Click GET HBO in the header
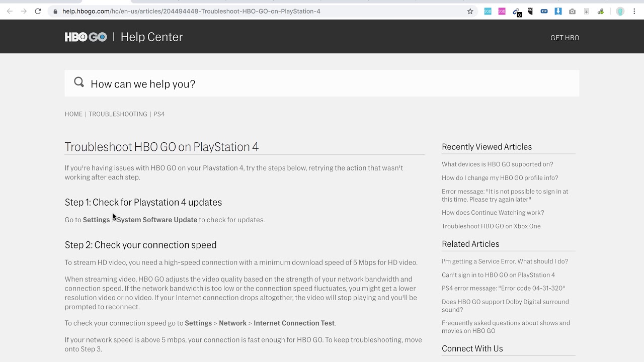The image size is (644, 362). coord(565,38)
